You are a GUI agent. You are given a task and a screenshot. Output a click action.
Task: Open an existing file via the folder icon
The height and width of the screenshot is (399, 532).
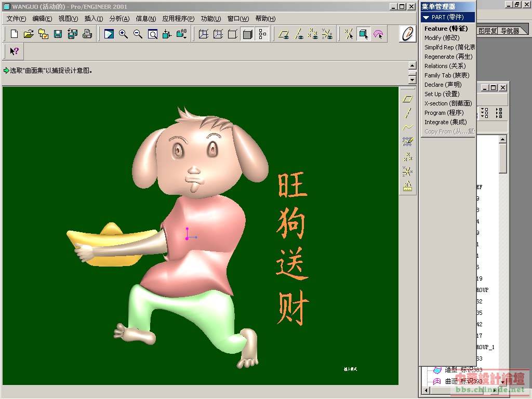coord(29,34)
